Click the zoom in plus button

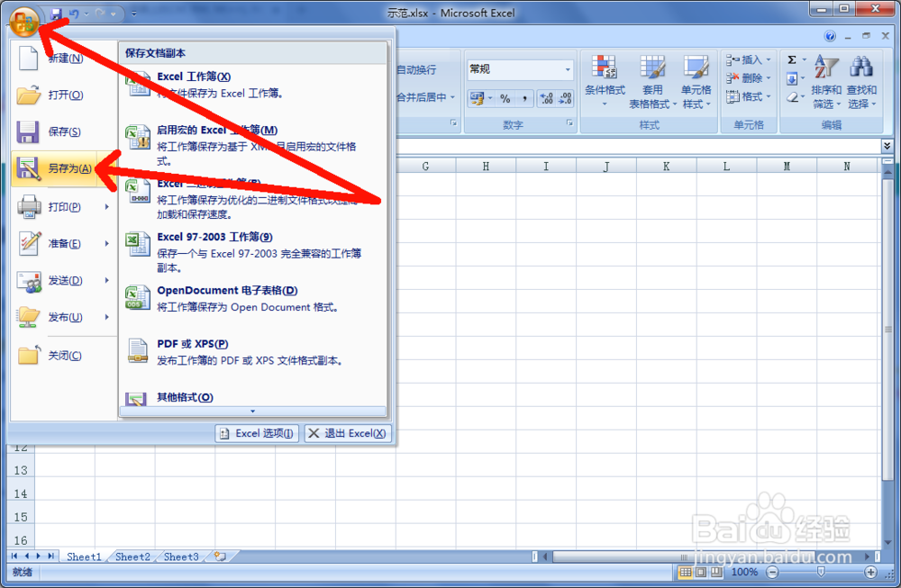pos(870,572)
